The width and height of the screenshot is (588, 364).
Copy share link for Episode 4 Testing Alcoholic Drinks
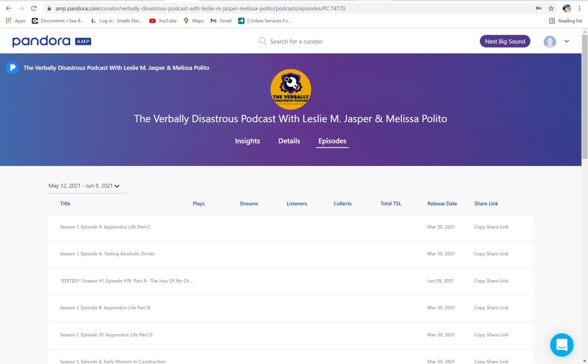click(x=491, y=254)
